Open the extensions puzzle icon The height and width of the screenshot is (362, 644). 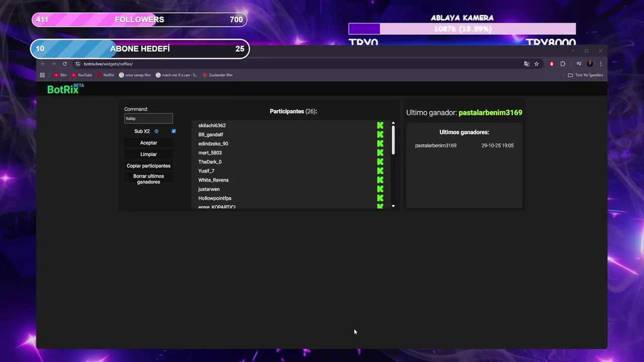[562, 64]
